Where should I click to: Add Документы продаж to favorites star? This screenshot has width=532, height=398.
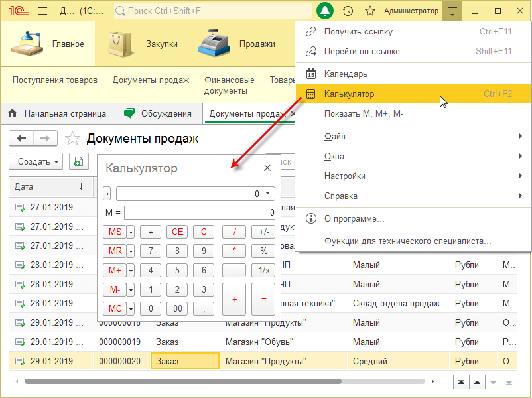[72, 139]
